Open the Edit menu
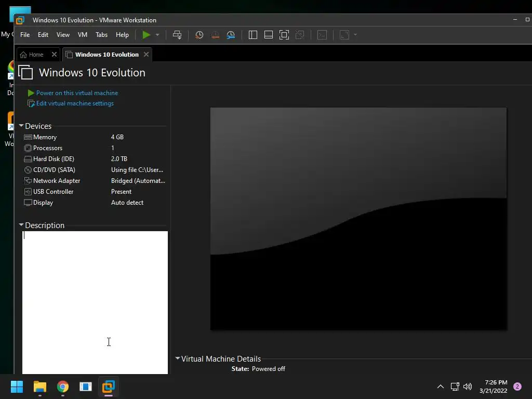532x399 pixels. (x=43, y=35)
